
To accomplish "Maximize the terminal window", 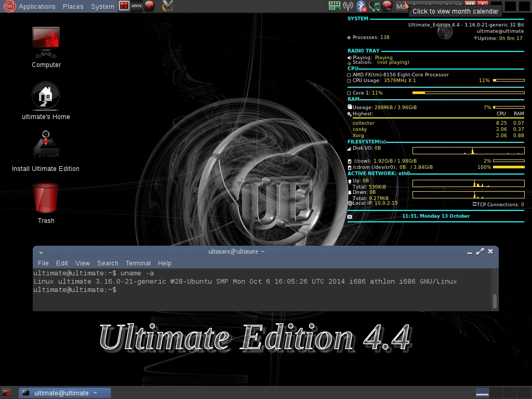I will click(480, 252).
